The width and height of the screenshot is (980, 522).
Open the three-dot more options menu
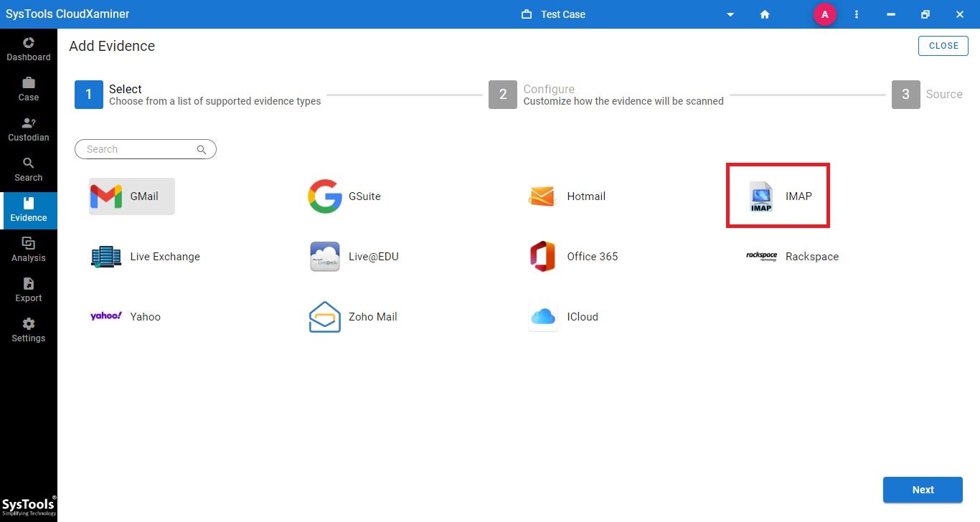click(x=857, y=14)
